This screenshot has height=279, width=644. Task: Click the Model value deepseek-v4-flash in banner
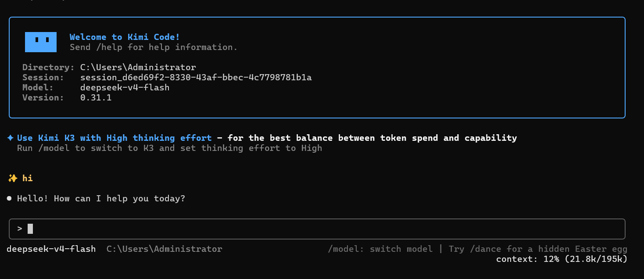125,87
